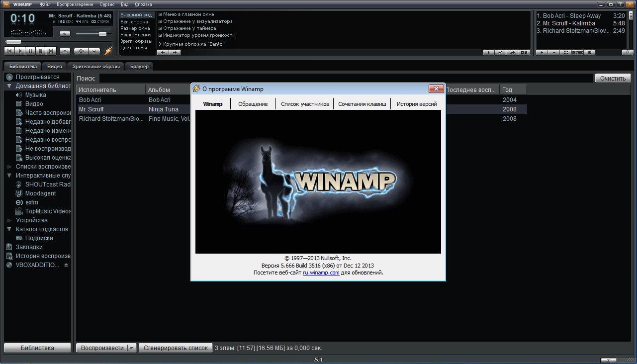Switch to 'История версий' tab in About dialog

[417, 104]
